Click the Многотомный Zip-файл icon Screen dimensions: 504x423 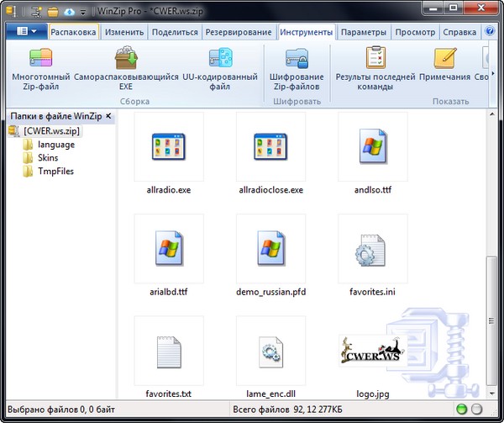click(x=41, y=59)
